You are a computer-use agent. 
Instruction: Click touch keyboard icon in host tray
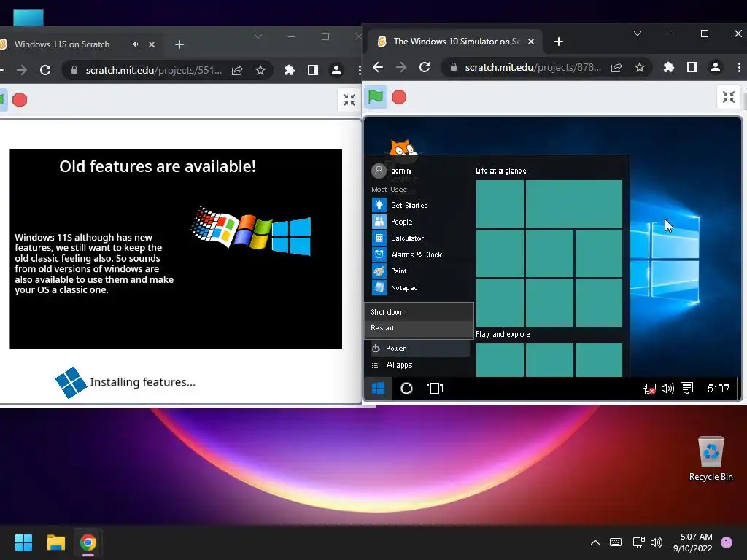pos(616,542)
